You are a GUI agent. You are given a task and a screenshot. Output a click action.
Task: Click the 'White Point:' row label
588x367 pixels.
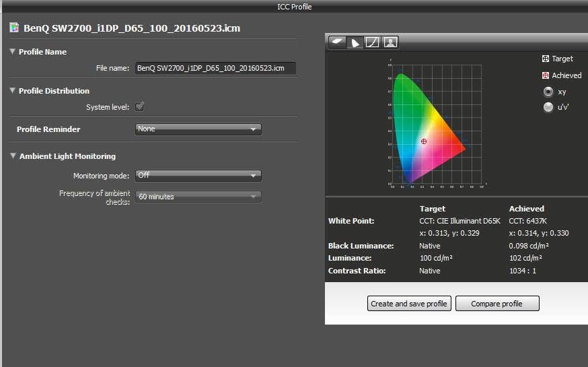point(351,221)
